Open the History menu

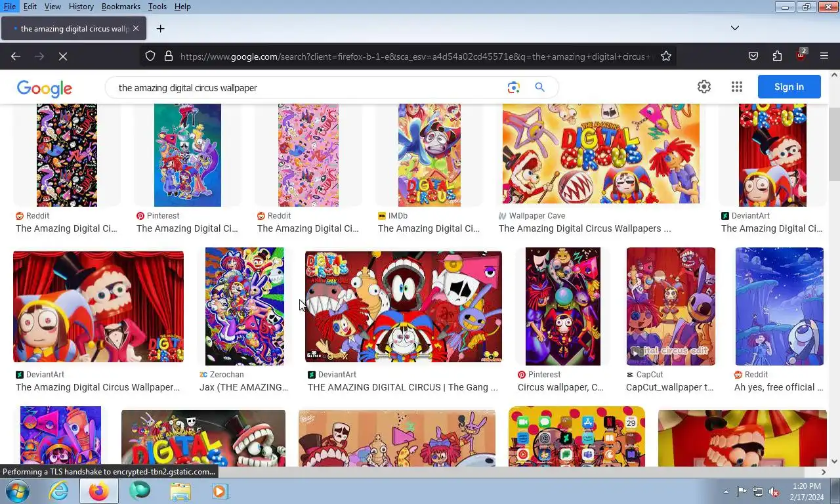pyautogui.click(x=81, y=7)
